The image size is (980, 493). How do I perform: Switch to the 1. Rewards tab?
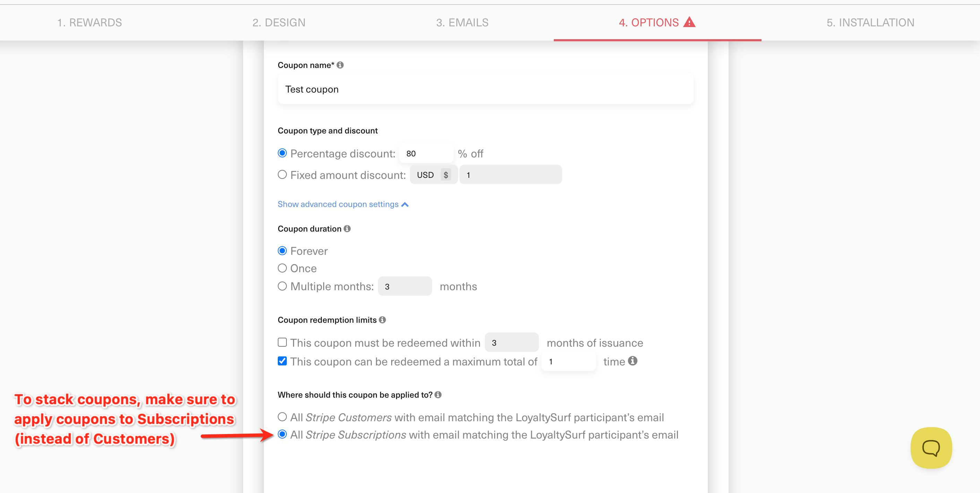click(89, 23)
